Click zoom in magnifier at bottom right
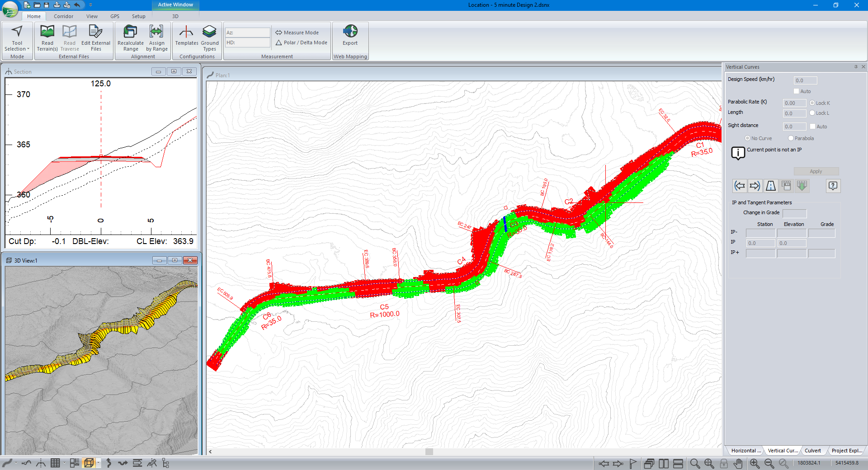The height and width of the screenshot is (470, 868). tap(755, 463)
